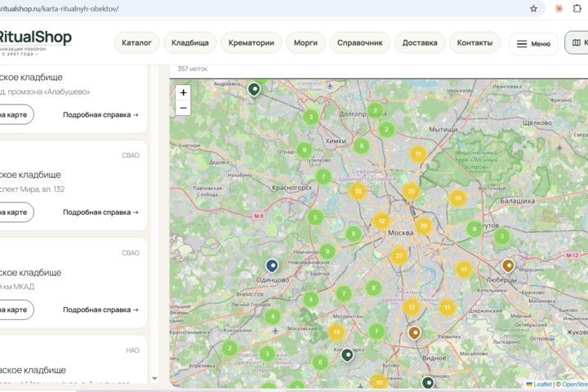Open the RitualShop logo home link

click(x=35, y=42)
